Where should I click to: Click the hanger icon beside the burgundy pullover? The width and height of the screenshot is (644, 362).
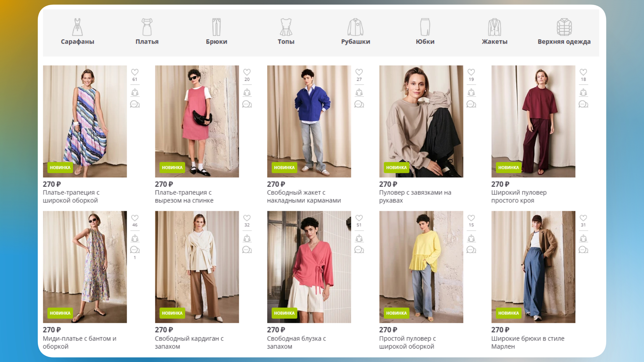pyautogui.click(x=583, y=93)
